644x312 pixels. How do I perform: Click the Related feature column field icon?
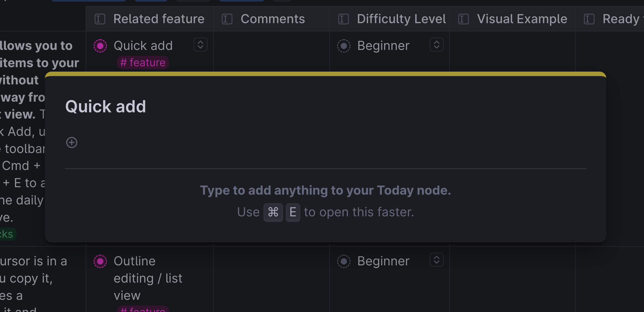[x=100, y=19]
